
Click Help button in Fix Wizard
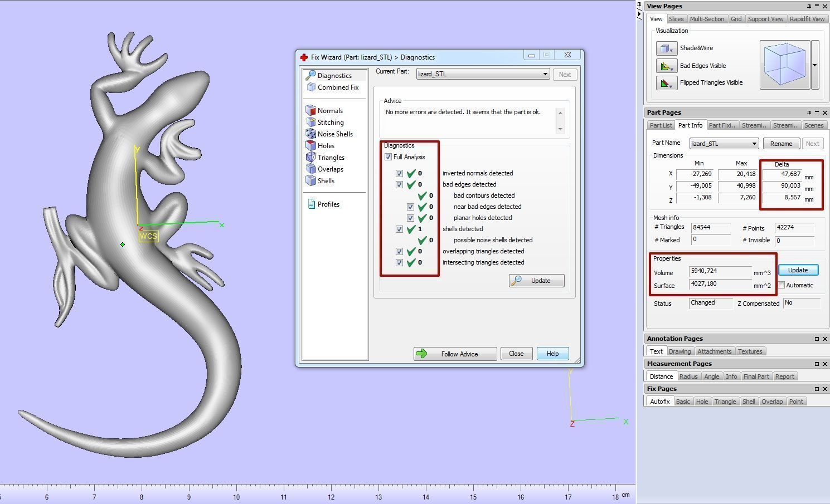[552, 354]
